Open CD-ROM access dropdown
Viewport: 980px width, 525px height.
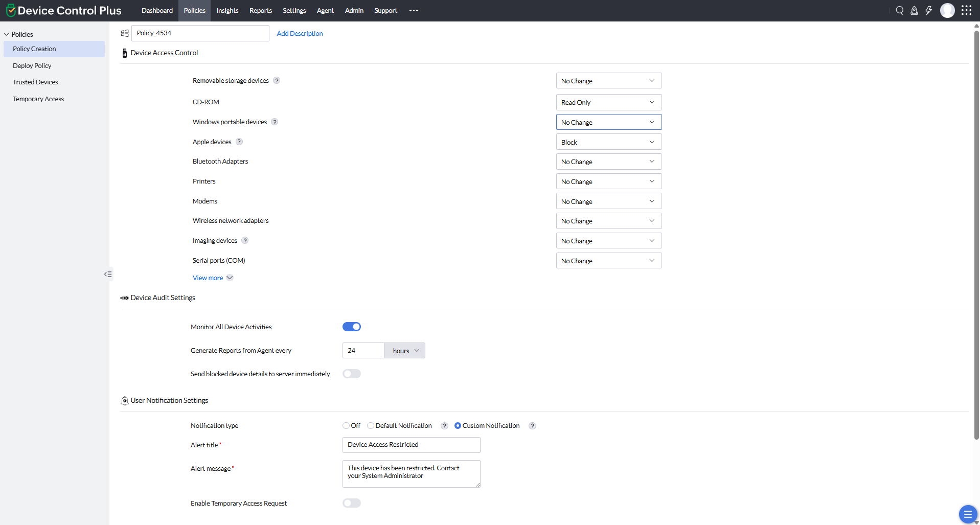(609, 102)
